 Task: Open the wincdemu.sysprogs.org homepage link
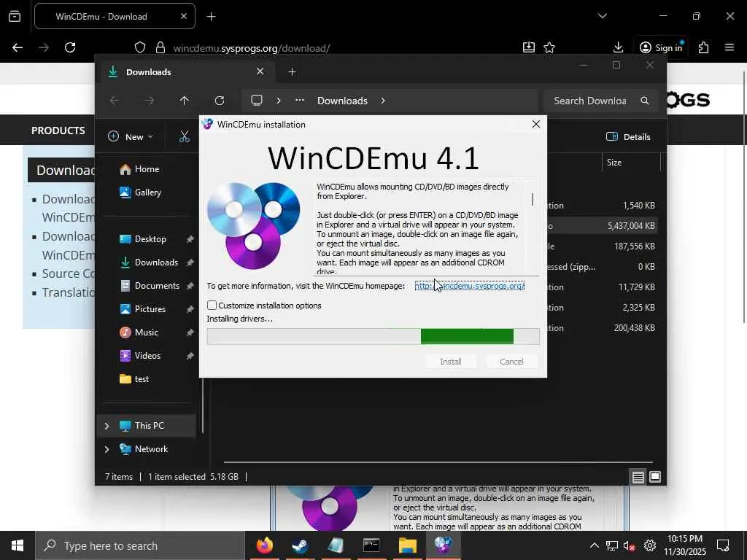[470, 286]
